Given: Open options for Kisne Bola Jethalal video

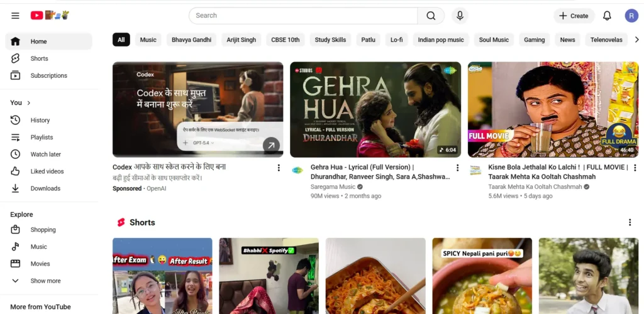Looking at the screenshot, I should (x=635, y=168).
